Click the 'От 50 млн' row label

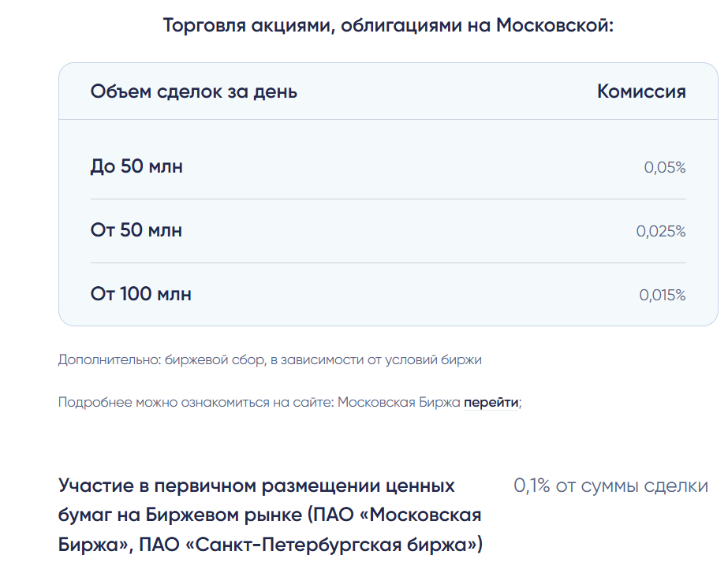click(x=136, y=230)
